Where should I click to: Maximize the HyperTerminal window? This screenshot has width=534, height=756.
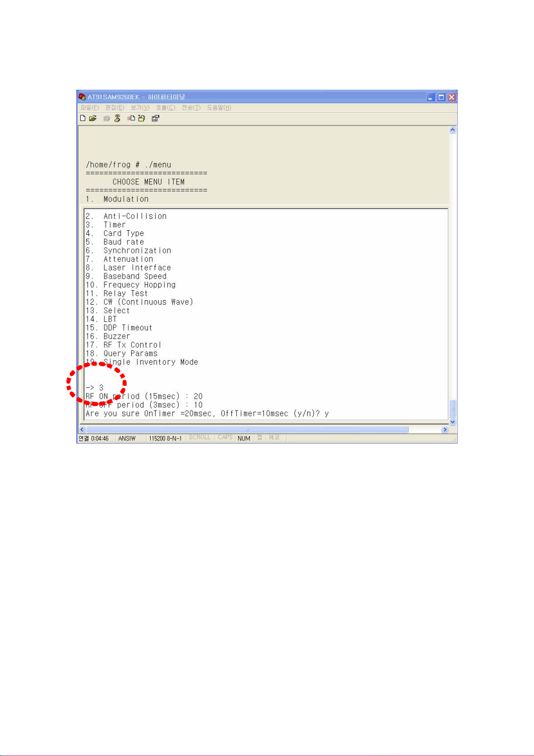point(441,97)
